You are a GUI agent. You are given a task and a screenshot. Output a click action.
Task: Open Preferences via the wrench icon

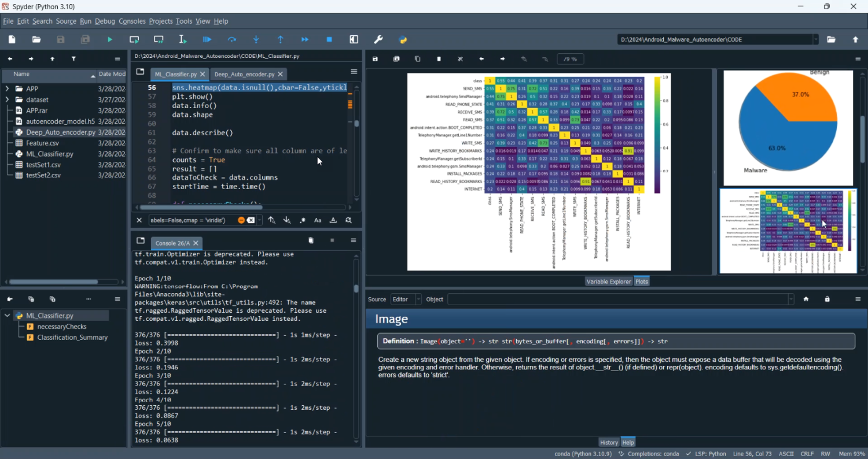point(378,39)
